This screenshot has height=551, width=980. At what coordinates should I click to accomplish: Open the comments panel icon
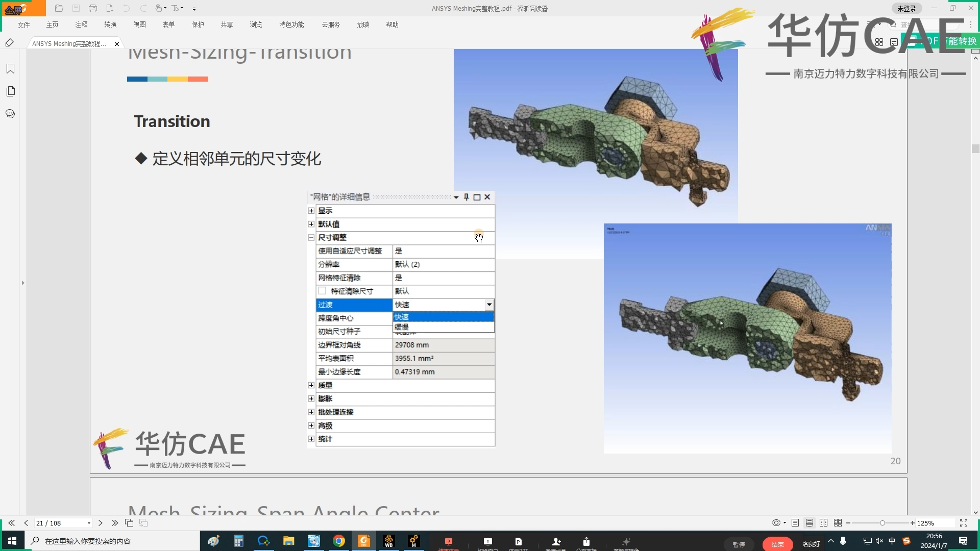pos(10,114)
